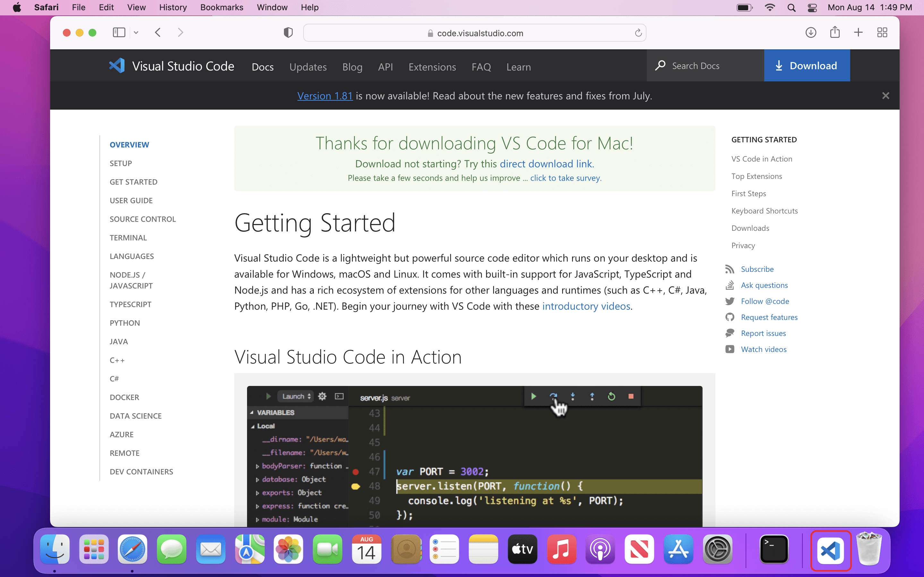The width and height of the screenshot is (924, 577).
Task: Follow the direct download link
Action: 546,164
